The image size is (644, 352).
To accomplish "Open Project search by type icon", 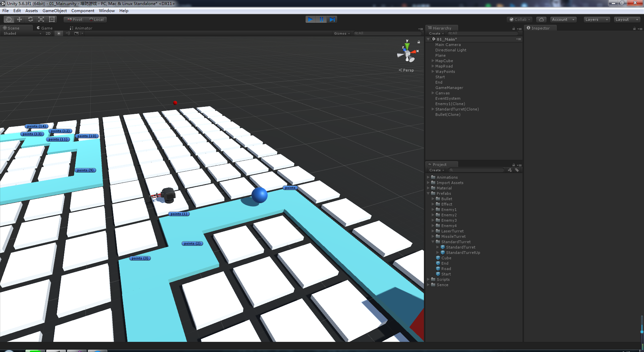I will coord(510,170).
